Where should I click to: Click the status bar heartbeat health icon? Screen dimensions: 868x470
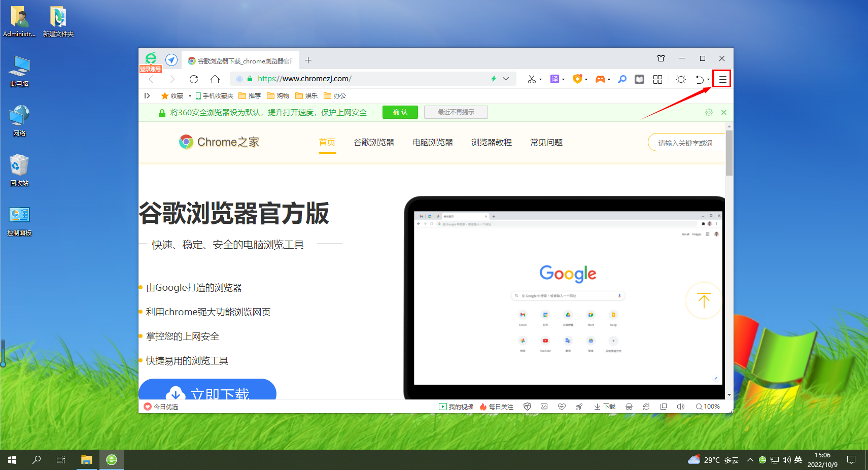click(562, 407)
